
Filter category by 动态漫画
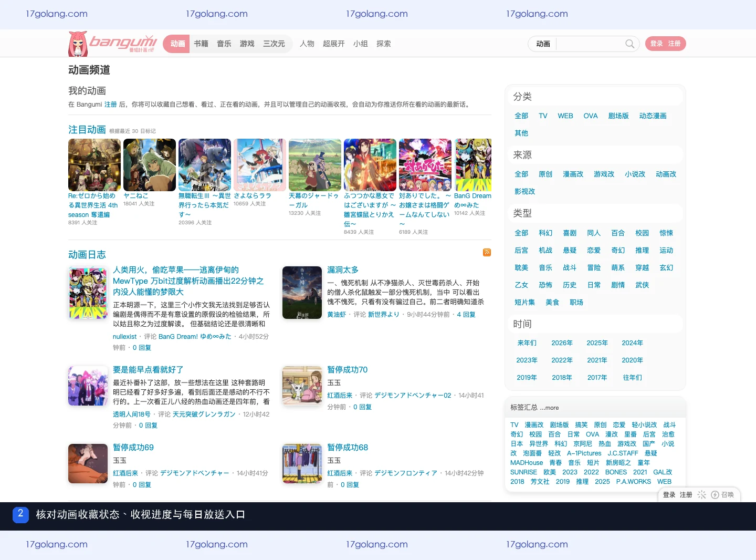tap(653, 116)
